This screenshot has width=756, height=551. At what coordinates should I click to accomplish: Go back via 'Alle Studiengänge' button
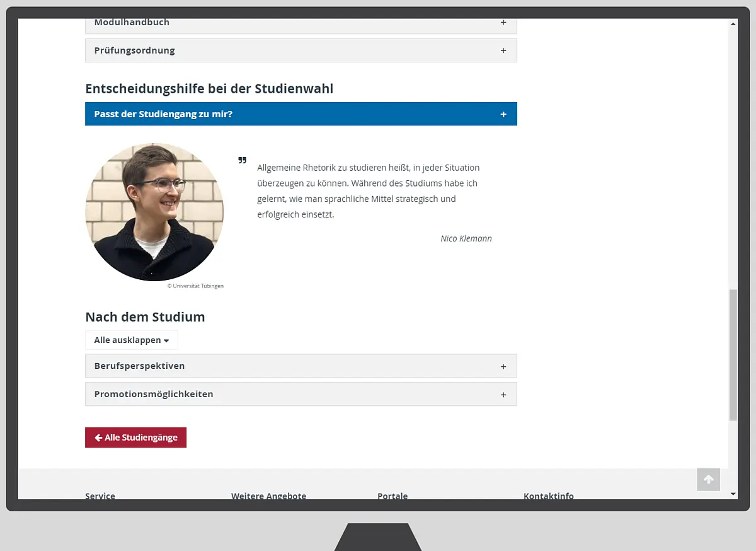135,438
